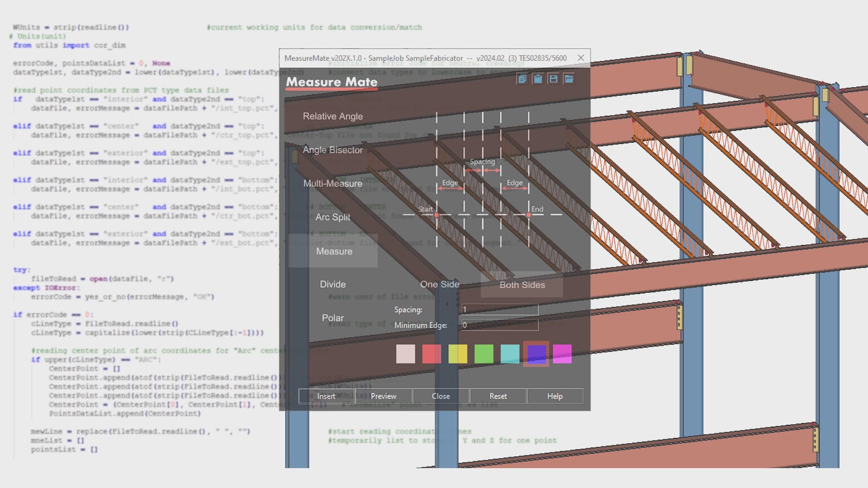
Task: Open the Multi-Measure mode
Action: coord(333,183)
